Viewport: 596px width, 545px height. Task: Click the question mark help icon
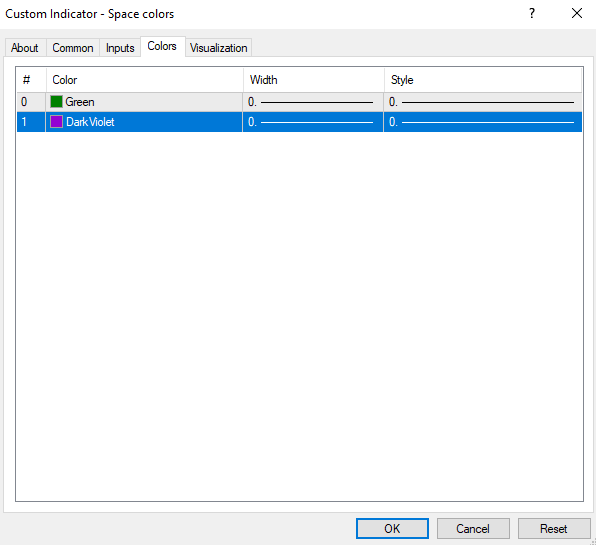pos(532,14)
